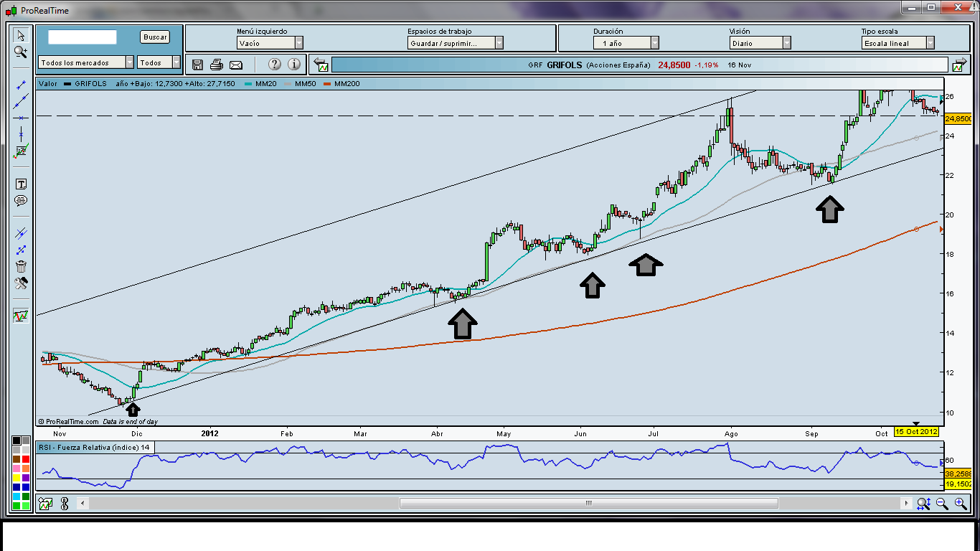Open help with the question mark icon
The height and width of the screenshot is (551, 980).
[274, 65]
